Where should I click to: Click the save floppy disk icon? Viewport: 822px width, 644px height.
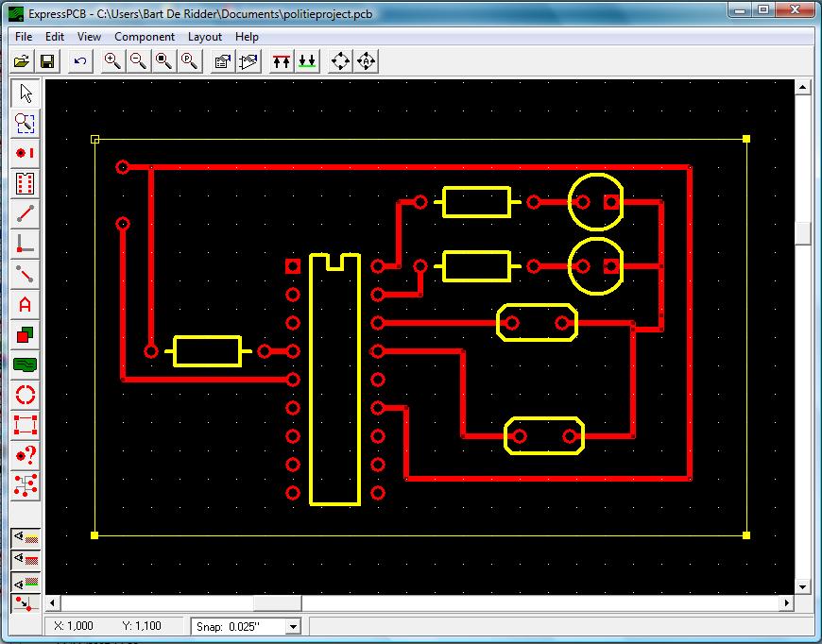coord(47,61)
